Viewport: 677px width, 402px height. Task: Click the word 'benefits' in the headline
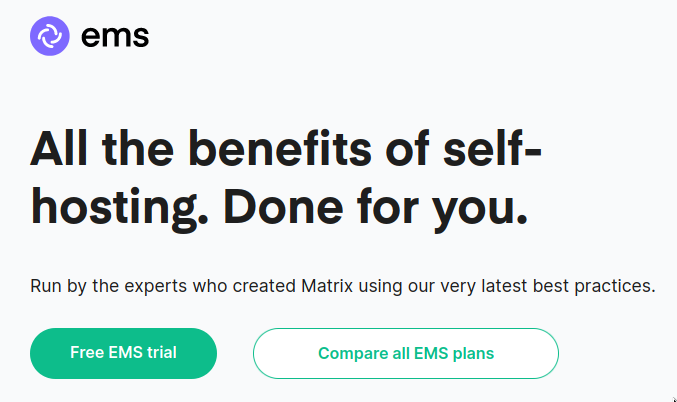[280, 149]
